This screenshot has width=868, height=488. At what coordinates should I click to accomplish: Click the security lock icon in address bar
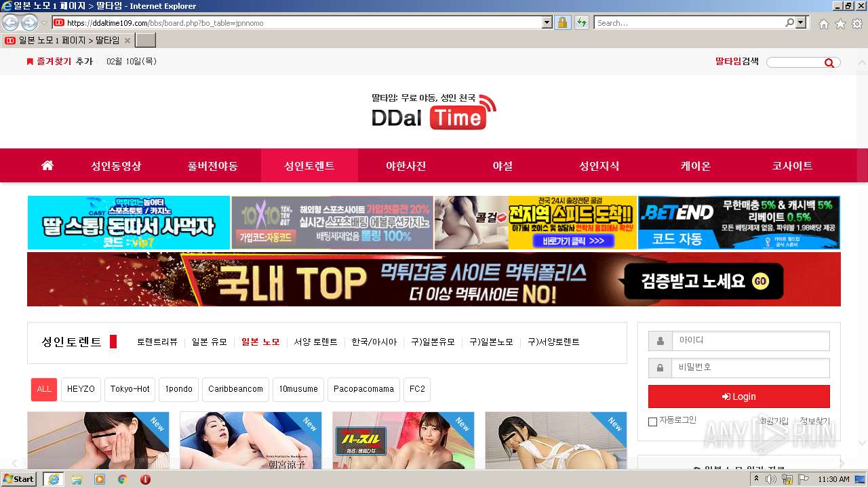click(x=563, y=22)
